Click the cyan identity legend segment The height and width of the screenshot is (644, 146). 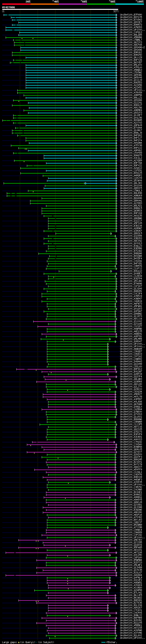(x=130, y=4)
